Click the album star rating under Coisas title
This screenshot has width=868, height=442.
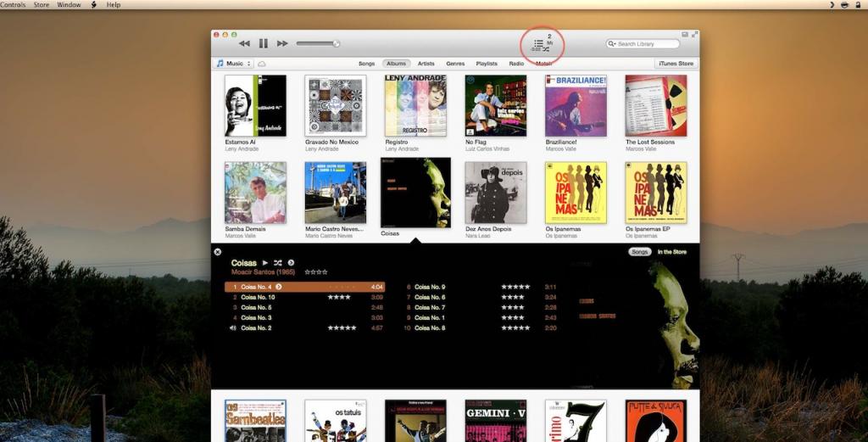pos(316,272)
